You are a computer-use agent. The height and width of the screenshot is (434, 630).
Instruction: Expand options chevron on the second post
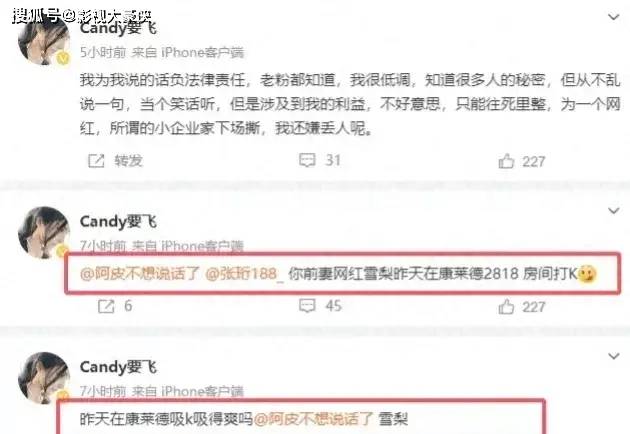pos(614,211)
